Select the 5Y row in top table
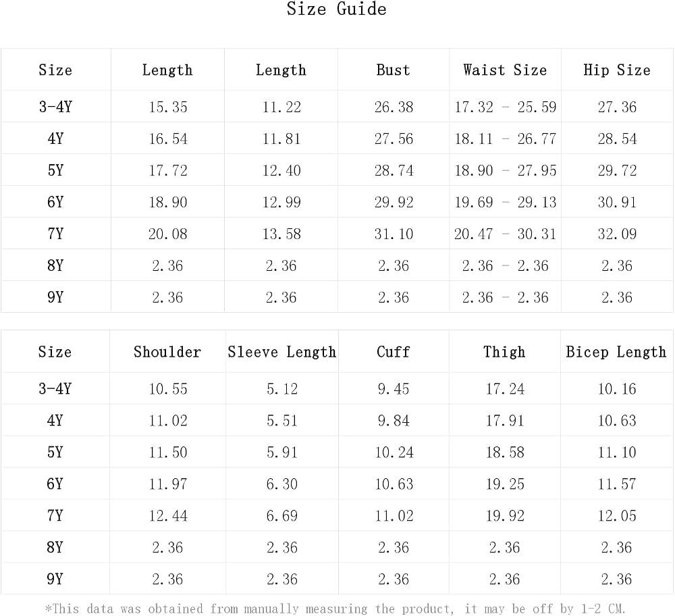This screenshot has width=675, height=616. click(337, 170)
